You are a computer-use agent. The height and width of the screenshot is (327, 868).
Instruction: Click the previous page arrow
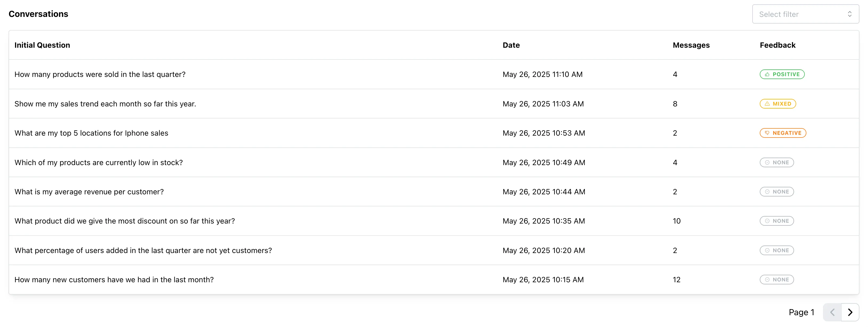click(x=832, y=312)
